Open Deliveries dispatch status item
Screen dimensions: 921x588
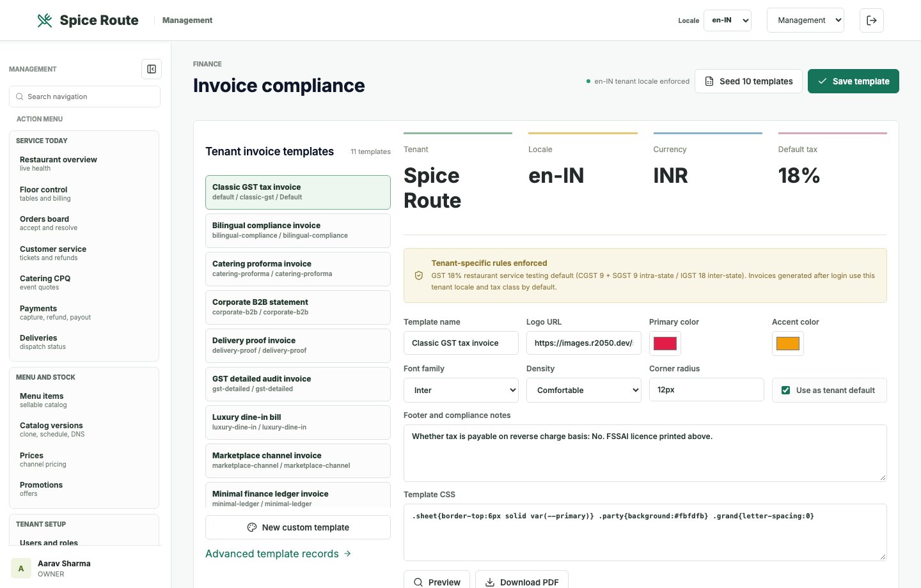84,342
